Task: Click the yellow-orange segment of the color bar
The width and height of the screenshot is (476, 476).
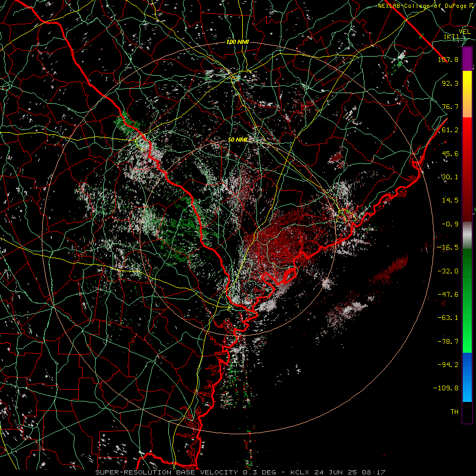Action: pos(467,94)
